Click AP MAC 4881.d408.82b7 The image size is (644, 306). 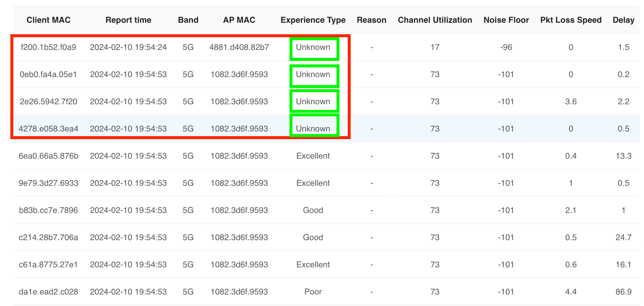pyautogui.click(x=239, y=47)
